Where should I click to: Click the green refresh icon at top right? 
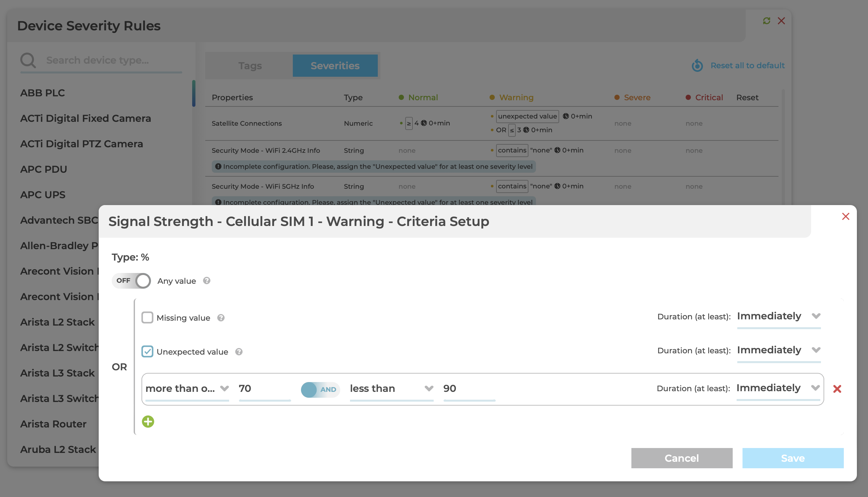tap(767, 21)
